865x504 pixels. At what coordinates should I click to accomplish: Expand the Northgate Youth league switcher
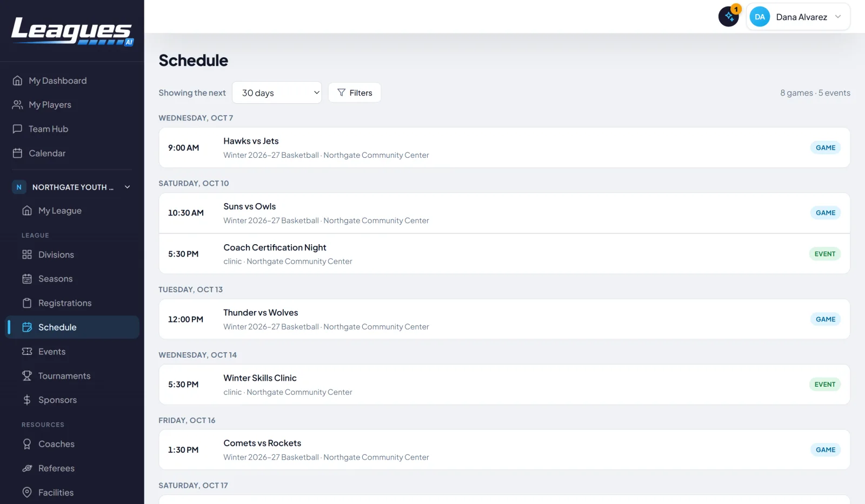coord(72,187)
